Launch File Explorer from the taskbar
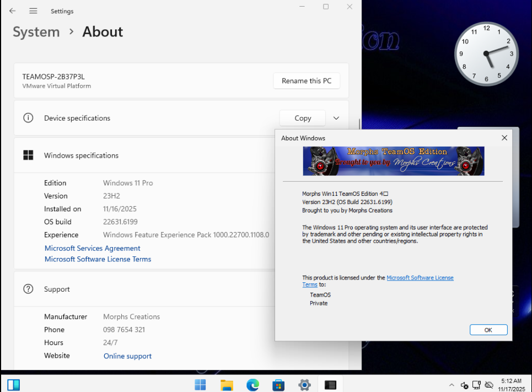Viewport: 532px width, 392px height. (227, 384)
